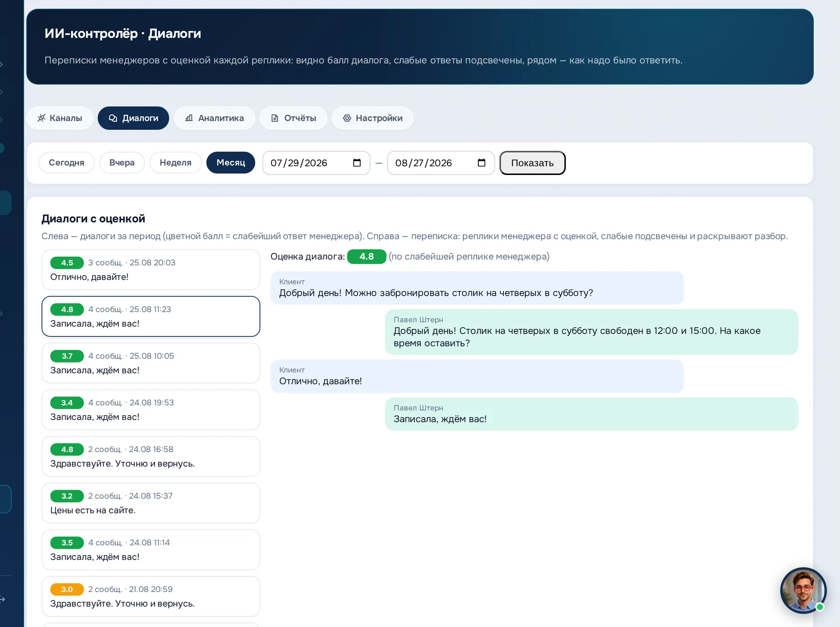This screenshot has height=627, width=840.
Task: Filter dialogs by Сегодня
Action: click(x=67, y=162)
